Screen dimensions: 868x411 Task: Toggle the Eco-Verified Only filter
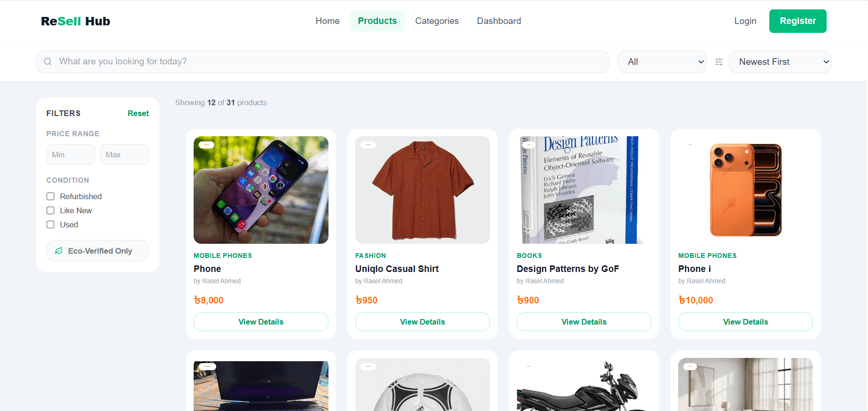click(98, 251)
